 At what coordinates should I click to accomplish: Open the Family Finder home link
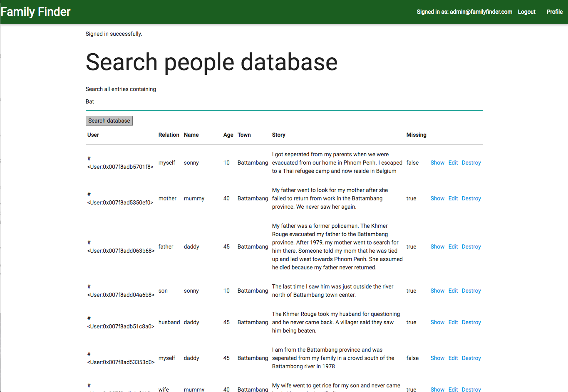[x=36, y=12]
